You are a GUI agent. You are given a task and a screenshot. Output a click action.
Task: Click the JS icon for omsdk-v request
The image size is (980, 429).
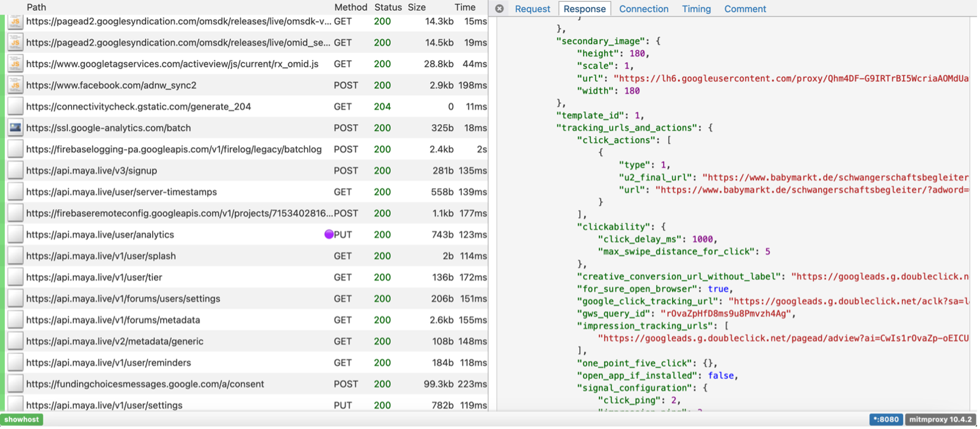click(15, 21)
